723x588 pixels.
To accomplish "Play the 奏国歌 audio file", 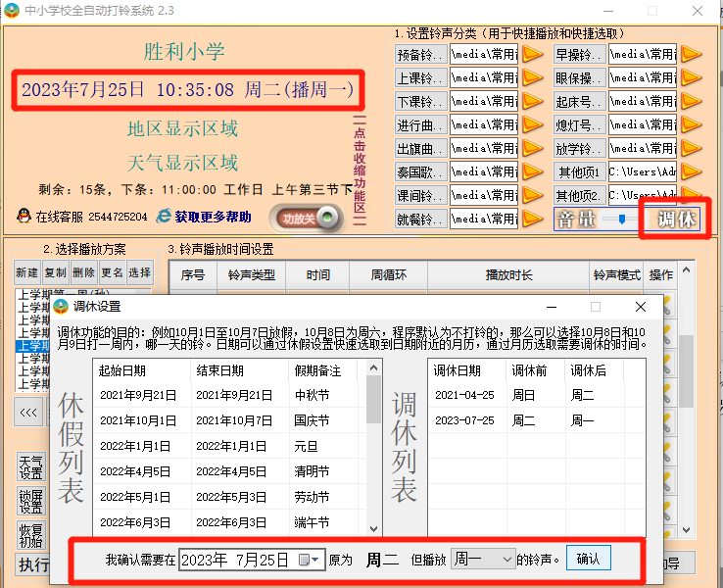I will (532, 171).
